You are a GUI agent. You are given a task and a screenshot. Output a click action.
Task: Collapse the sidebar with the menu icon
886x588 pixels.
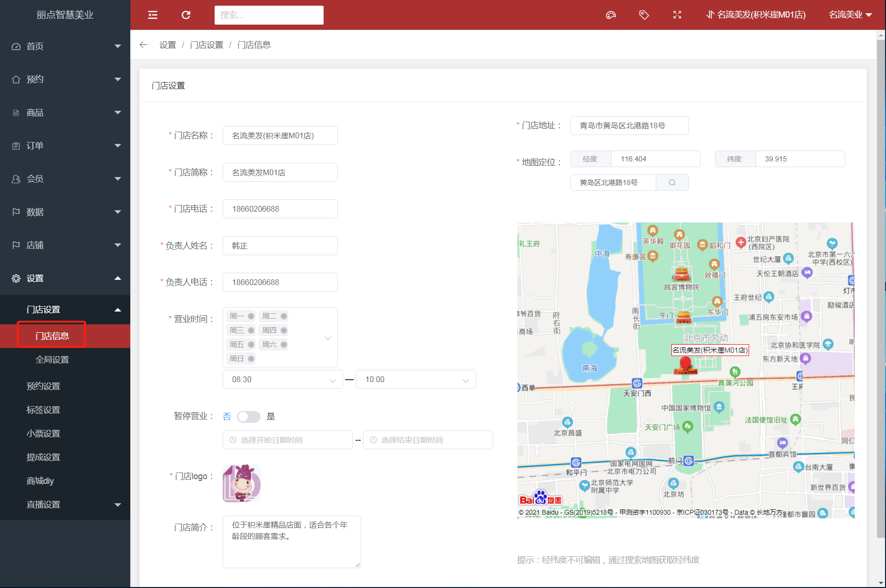[x=153, y=15]
